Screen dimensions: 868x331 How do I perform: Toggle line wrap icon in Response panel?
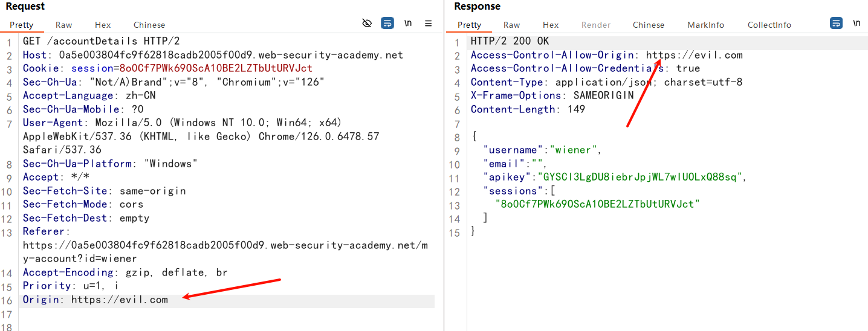pyautogui.click(x=836, y=24)
